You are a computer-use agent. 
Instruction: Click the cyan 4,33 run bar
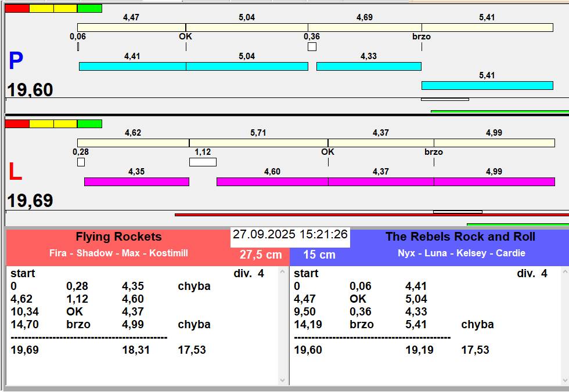tap(369, 66)
